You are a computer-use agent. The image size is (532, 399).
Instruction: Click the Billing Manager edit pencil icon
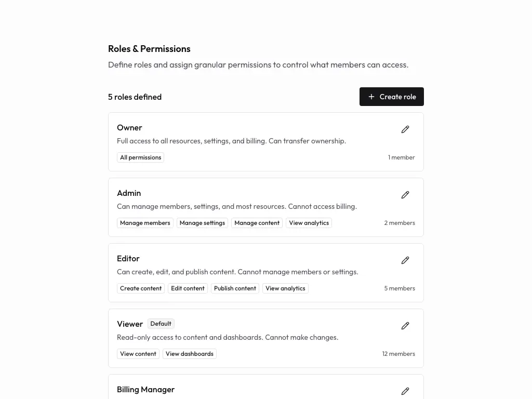coord(405,391)
